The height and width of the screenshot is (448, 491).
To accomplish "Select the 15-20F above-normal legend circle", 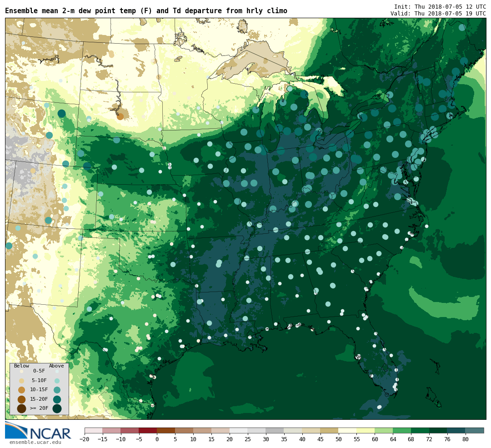I will [57, 399].
